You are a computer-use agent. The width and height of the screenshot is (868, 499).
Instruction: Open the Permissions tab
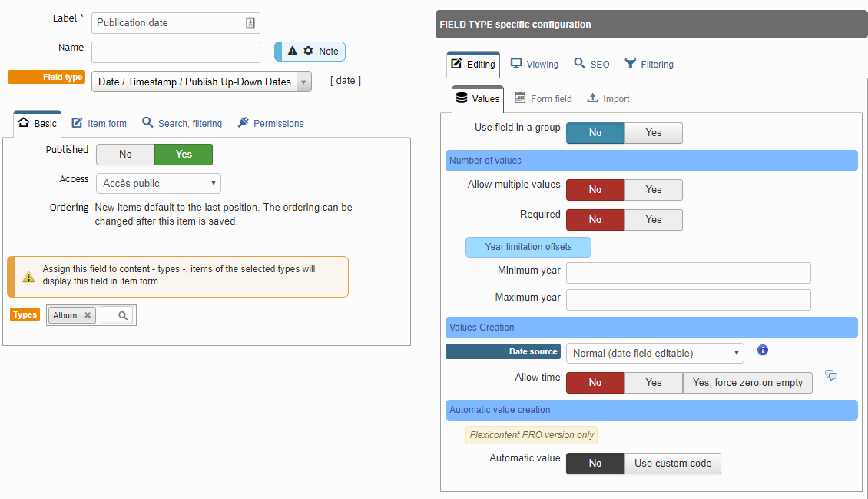coord(270,124)
